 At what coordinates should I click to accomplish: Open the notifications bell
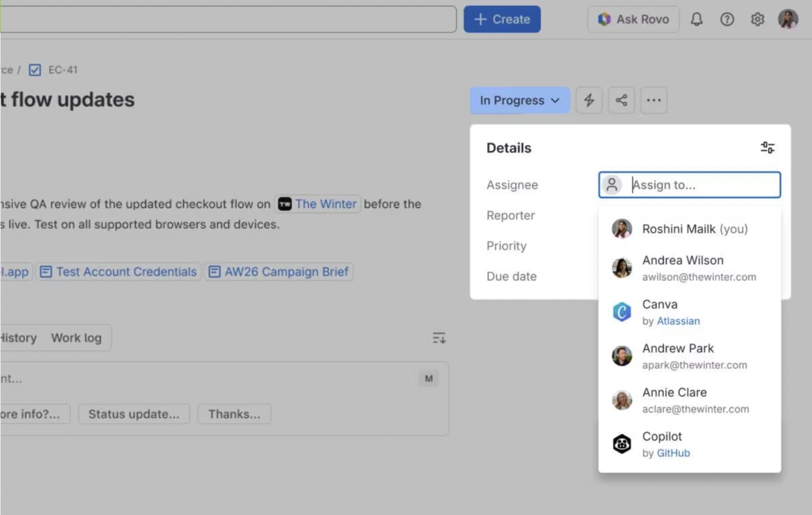point(697,19)
